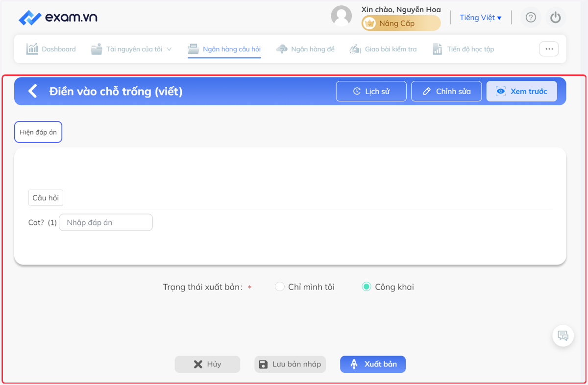Screen dimensions: 588x385
Task: Open the chat support bubble icon
Action: [563, 336]
